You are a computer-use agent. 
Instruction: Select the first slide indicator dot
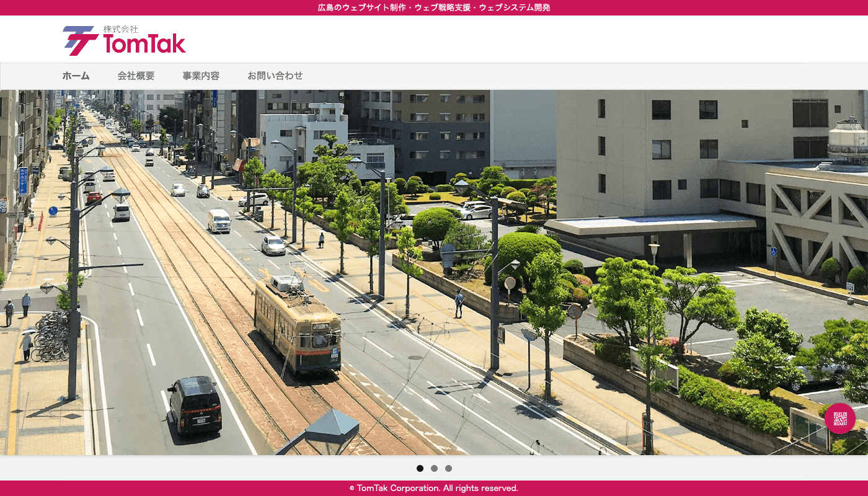[x=420, y=469]
